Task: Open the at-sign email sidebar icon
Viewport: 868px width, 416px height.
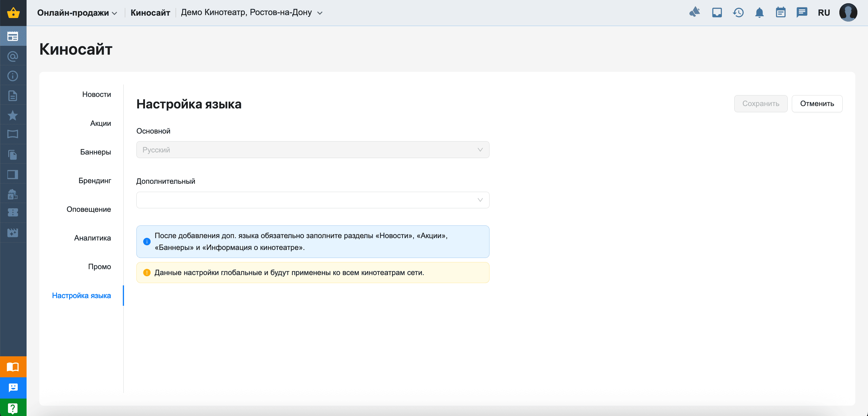Action: [13, 56]
